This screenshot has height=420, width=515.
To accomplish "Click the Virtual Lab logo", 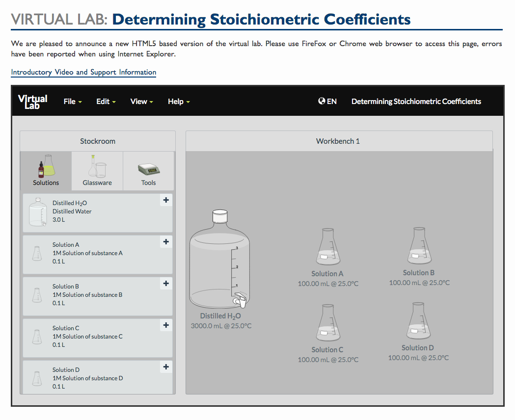I will tap(32, 101).
